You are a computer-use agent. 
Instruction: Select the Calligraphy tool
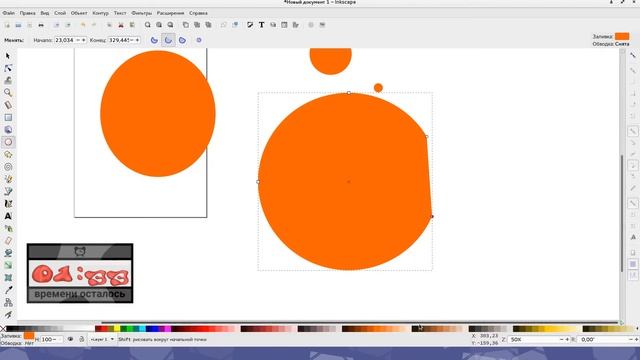8,203
